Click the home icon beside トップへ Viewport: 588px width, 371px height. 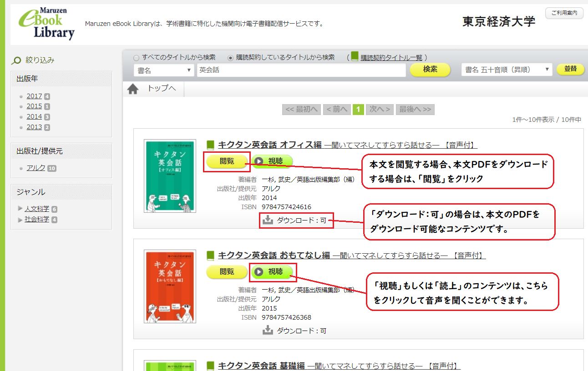tap(133, 89)
